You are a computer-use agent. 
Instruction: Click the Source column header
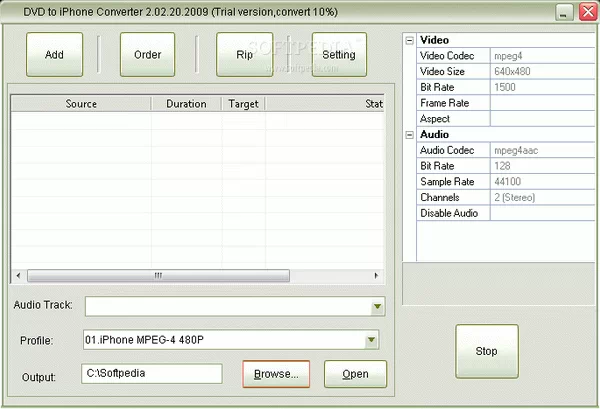[81, 103]
